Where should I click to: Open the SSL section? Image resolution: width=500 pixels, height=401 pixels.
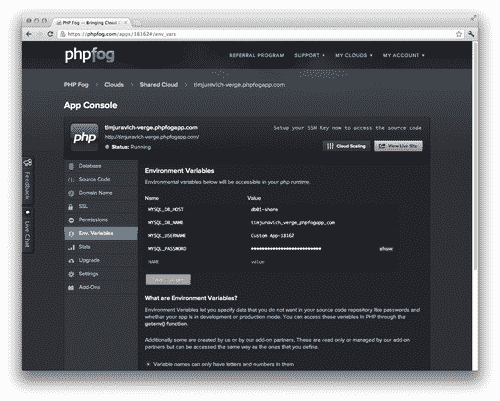101,207
